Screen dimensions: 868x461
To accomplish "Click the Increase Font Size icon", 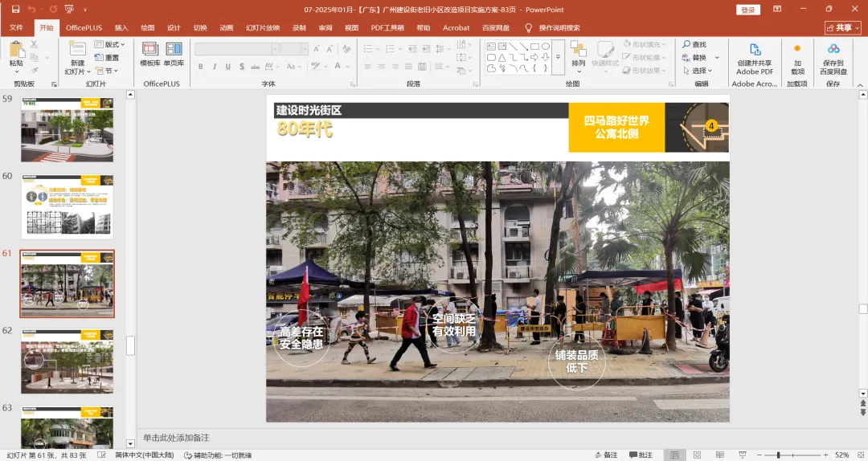I will tap(317, 49).
